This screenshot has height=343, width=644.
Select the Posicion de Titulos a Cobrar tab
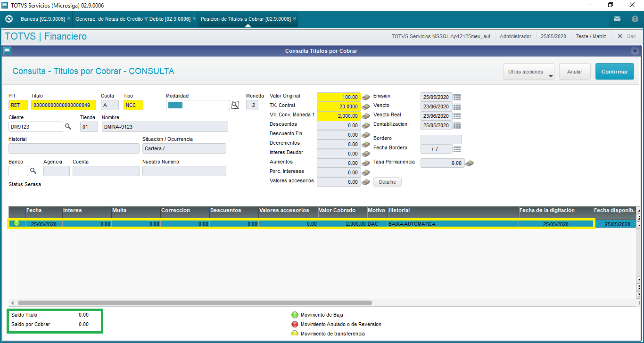click(246, 19)
